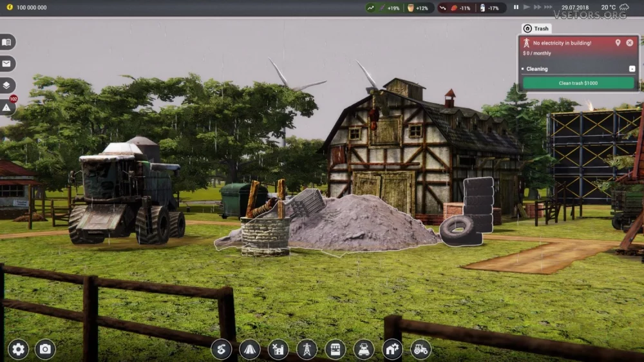
Task: Locate building with the map pin icon
Action: tap(618, 43)
